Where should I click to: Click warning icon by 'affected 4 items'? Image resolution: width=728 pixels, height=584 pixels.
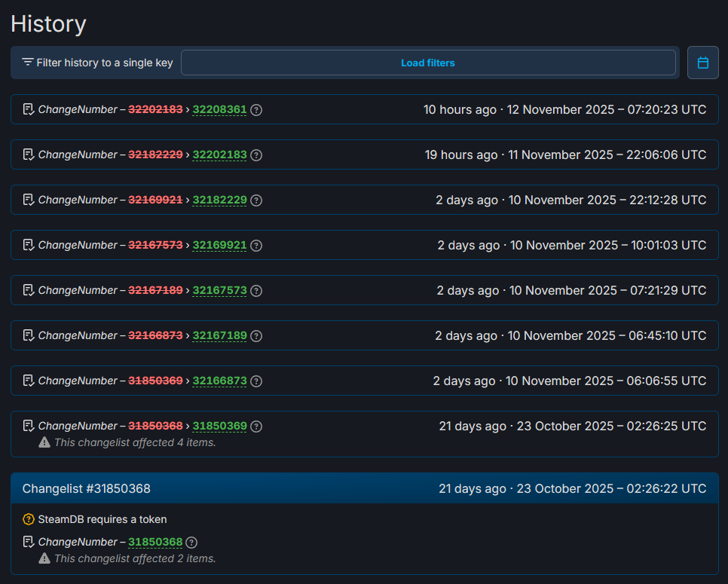pyautogui.click(x=44, y=443)
